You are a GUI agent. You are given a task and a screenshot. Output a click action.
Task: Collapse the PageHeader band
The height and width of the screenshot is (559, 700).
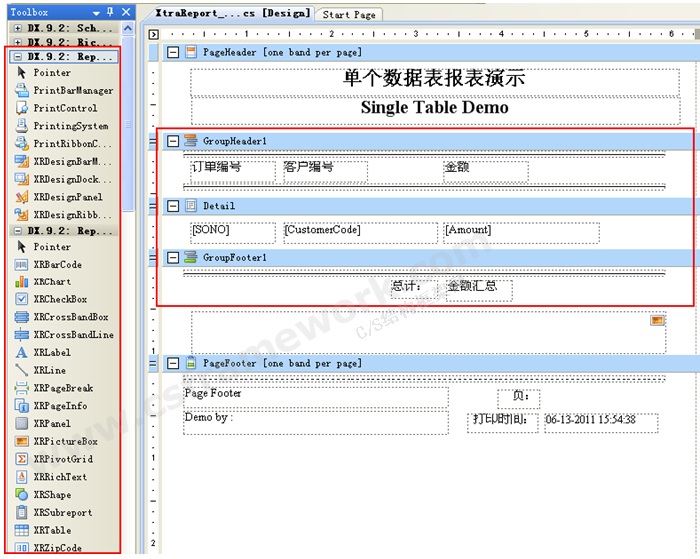pos(173,51)
